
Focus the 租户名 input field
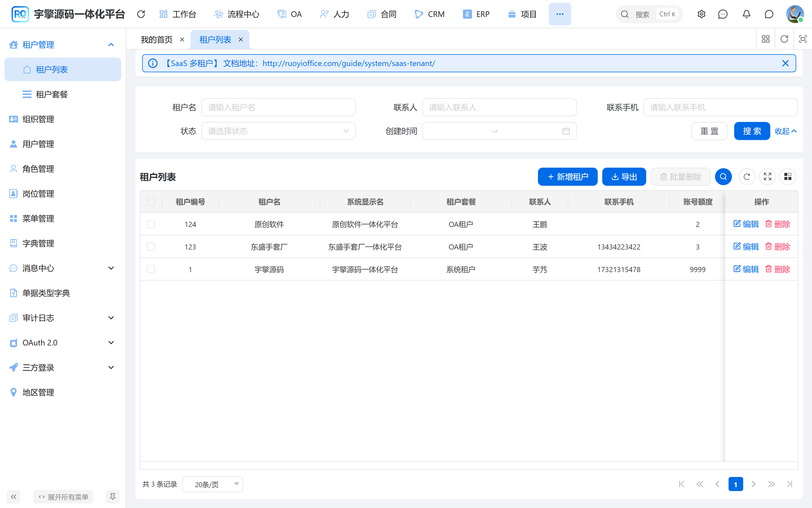pos(278,108)
